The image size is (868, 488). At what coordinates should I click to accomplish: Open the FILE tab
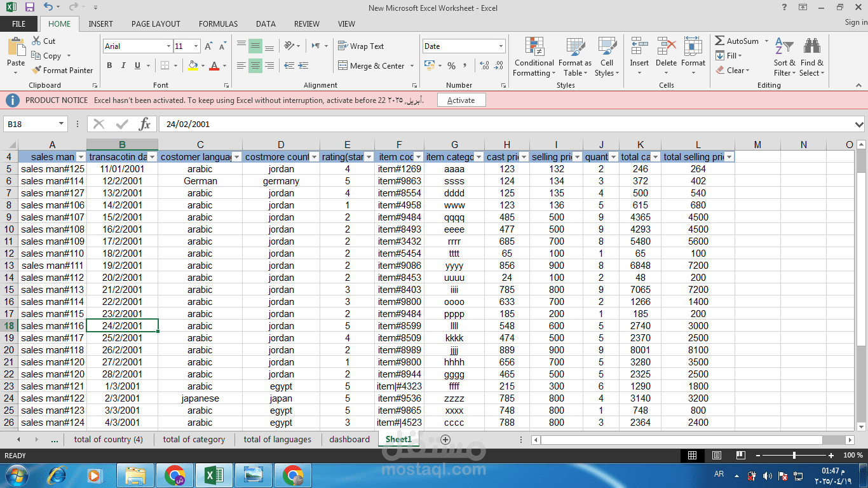(x=19, y=24)
